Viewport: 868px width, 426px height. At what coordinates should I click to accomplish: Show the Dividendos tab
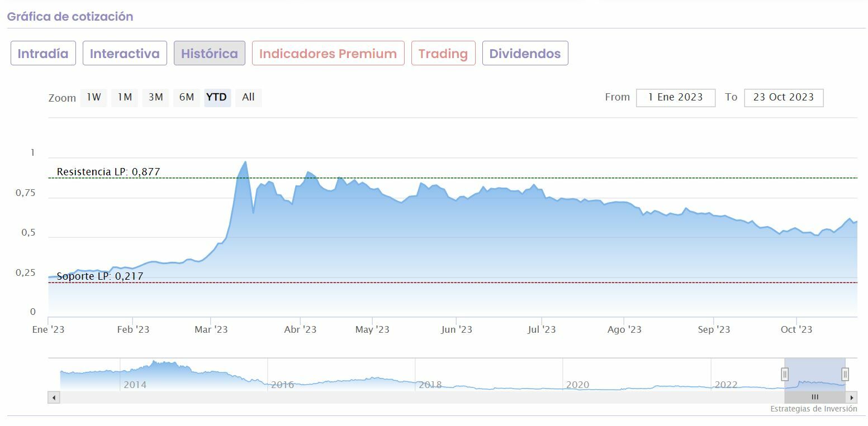(525, 54)
